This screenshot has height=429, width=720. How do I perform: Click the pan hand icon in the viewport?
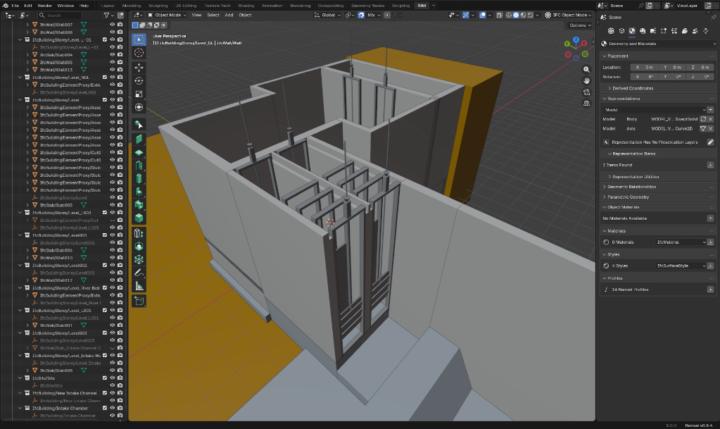coord(587,80)
